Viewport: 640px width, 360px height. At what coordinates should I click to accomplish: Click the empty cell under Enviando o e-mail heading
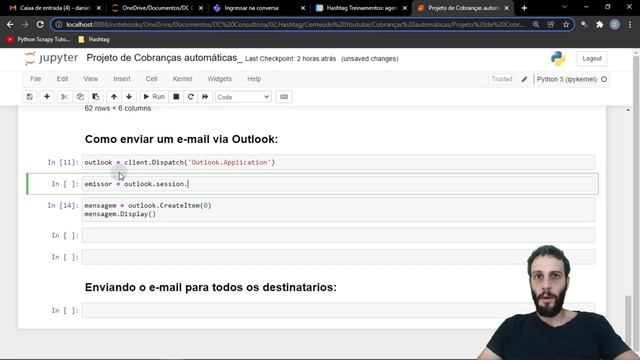(x=338, y=311)
